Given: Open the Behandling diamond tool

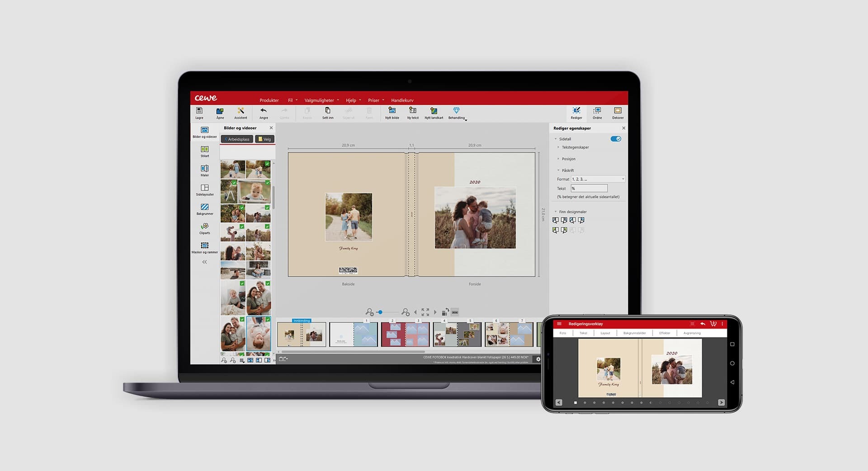Looking at the screenshot, I should click(x=456, y=111).
